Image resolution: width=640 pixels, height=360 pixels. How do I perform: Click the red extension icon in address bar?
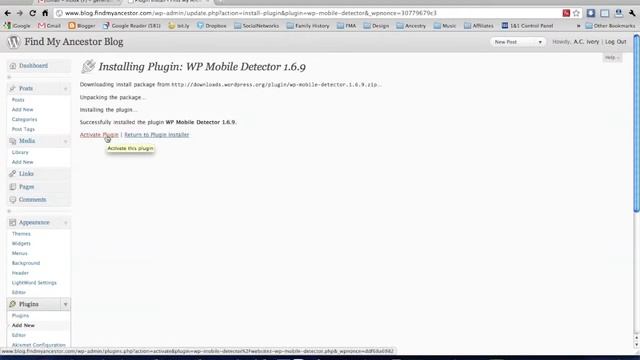pyautogui.click(x=566, y=13)
